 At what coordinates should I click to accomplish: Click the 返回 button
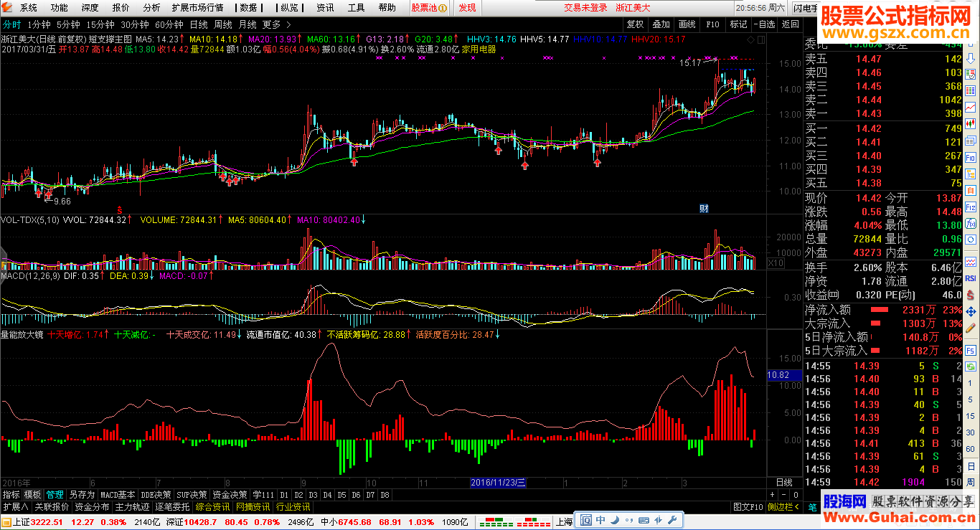click(790, 24)
